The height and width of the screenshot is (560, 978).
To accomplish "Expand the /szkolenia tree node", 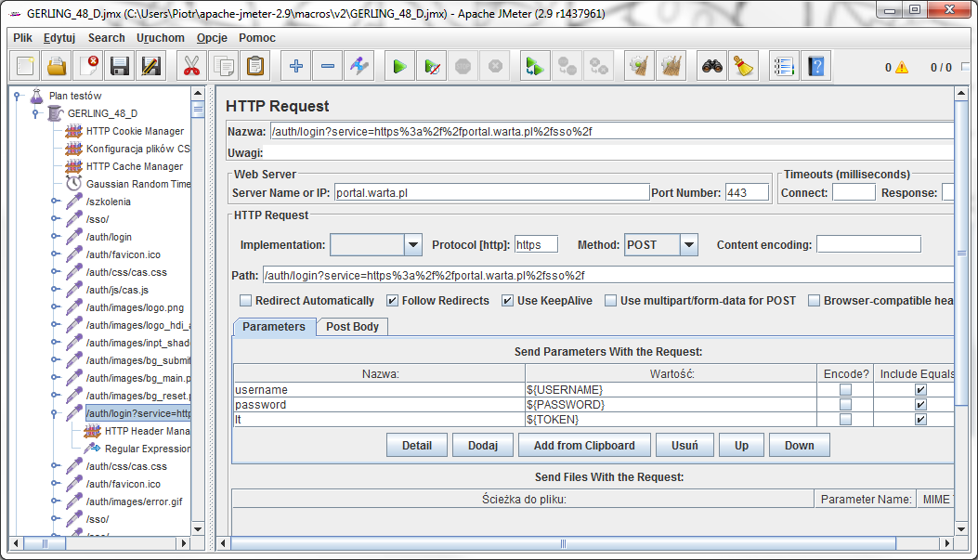I will coord(55,202).
